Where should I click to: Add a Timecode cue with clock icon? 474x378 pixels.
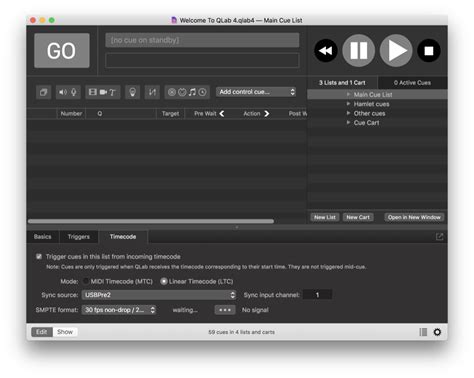[x=202, y=92]
